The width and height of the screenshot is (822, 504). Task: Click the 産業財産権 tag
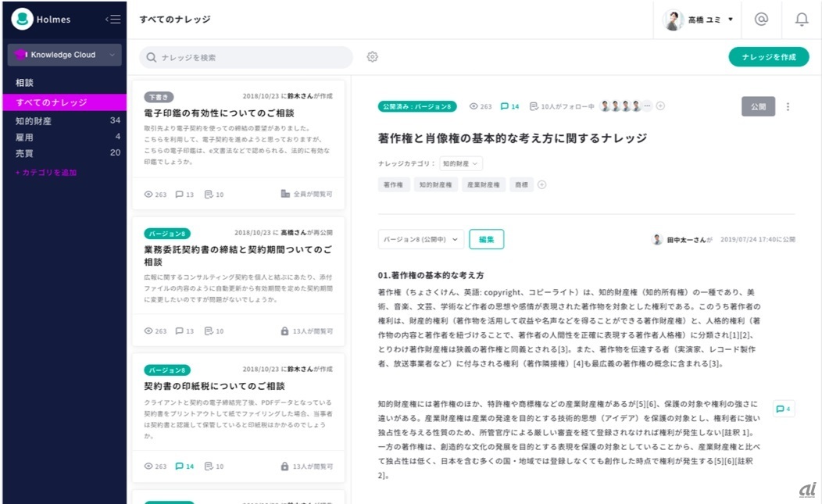484,184
